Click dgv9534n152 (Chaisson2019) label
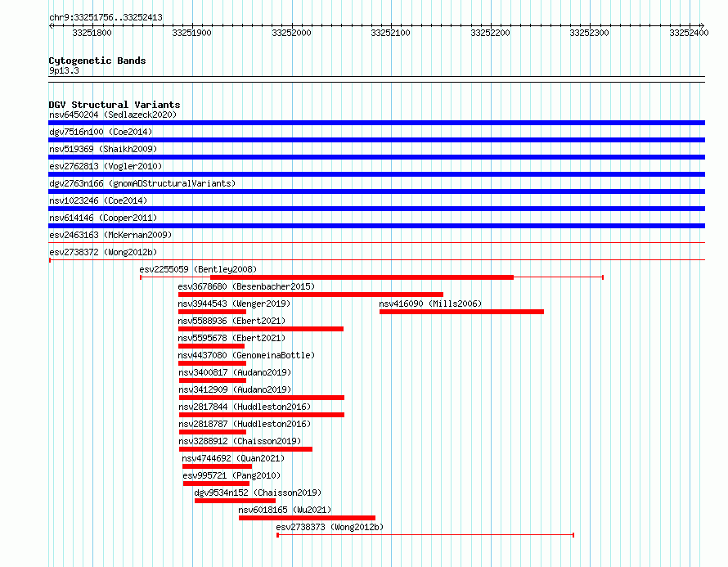The height and width of the screenshot is (567, 728). click(x=258, y=493)
